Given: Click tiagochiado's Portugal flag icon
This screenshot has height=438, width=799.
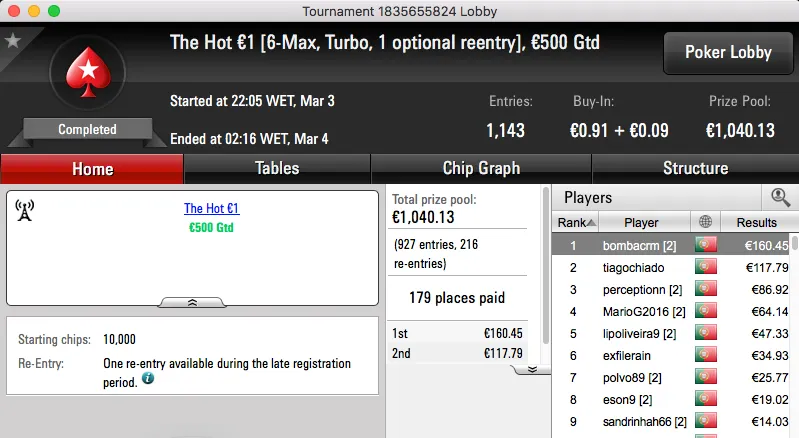Looking at the screenshot, I should click(706, 267).
